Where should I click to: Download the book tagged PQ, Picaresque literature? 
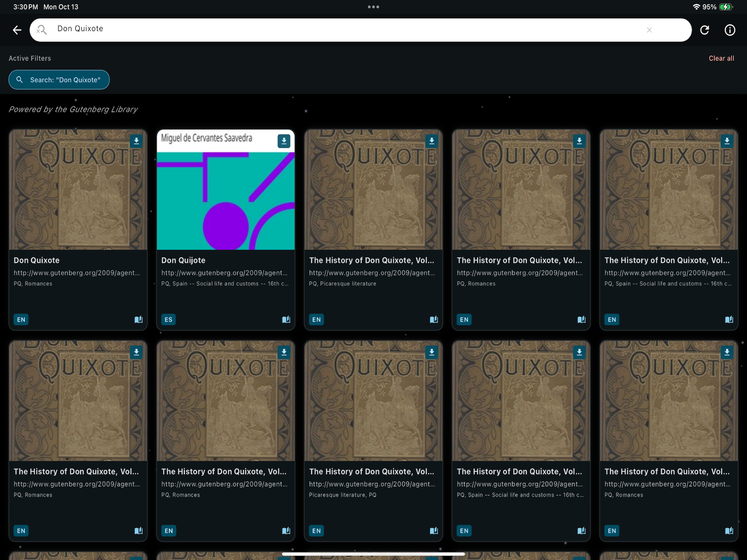[431, 141]
